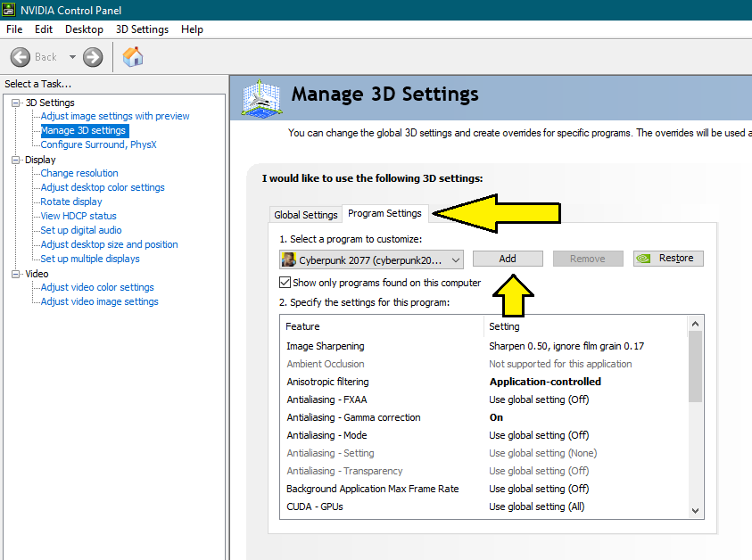752x560 pixels.
Task: Collapse the Display tree node
Action: click(16, 160)
